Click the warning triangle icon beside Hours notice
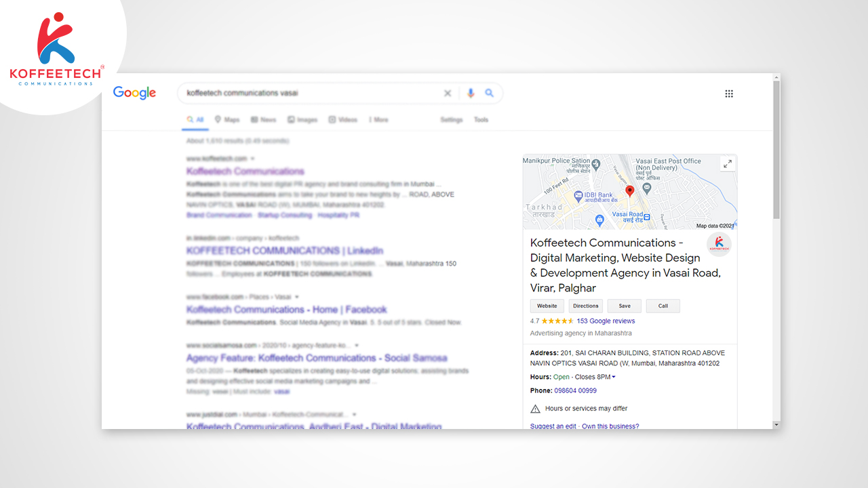 (x=535, y=409)
